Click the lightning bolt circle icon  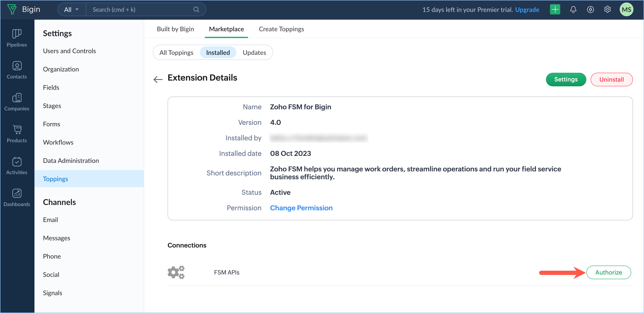pyautogui.click(x=590, y=10)
